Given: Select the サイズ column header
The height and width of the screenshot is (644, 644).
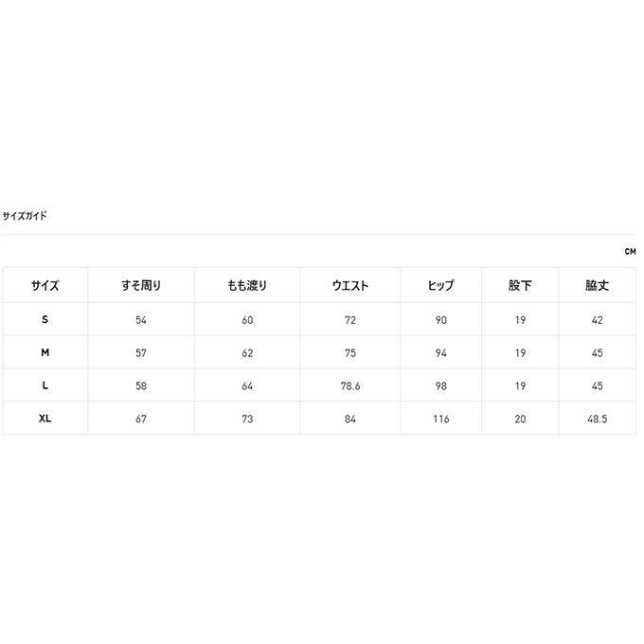Looking at the screenshot, I should (45, 285).
